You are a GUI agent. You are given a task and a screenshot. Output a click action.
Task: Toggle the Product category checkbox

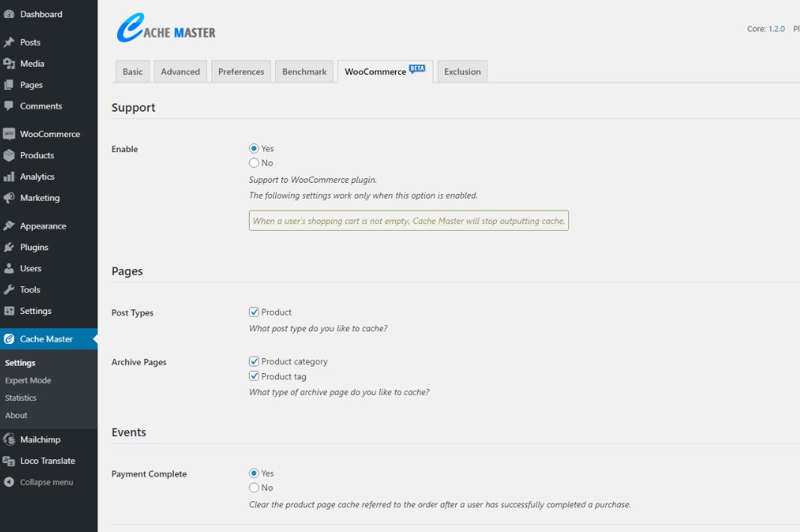pyautogui.click(x=253, y=362)
